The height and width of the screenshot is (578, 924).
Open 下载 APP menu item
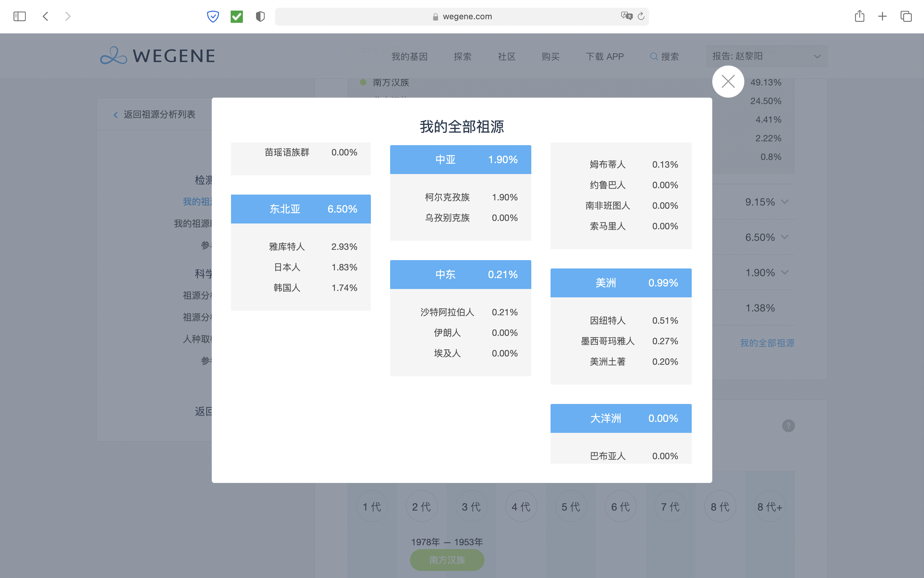coord(605,57)
